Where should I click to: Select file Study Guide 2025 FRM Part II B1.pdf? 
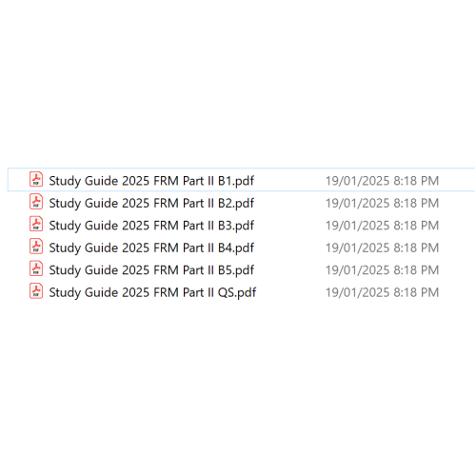[151, 181]
